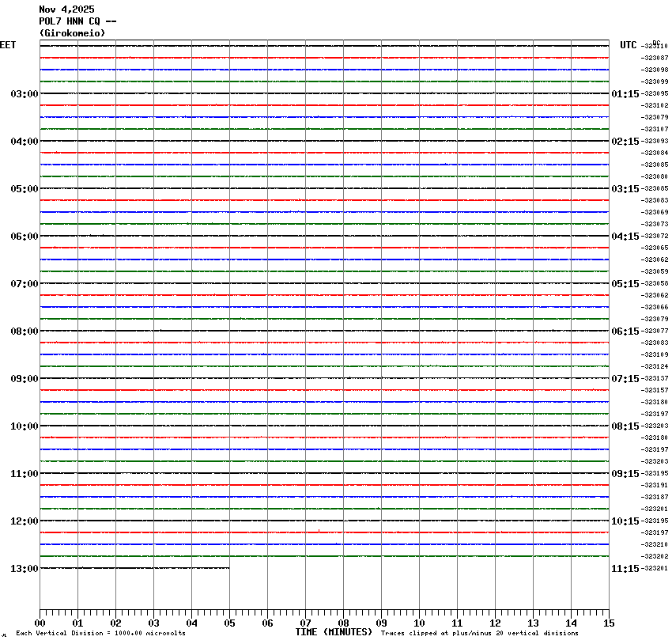Click the UTC column header
The height and width of the screenshot is (644, 672).
628,45
